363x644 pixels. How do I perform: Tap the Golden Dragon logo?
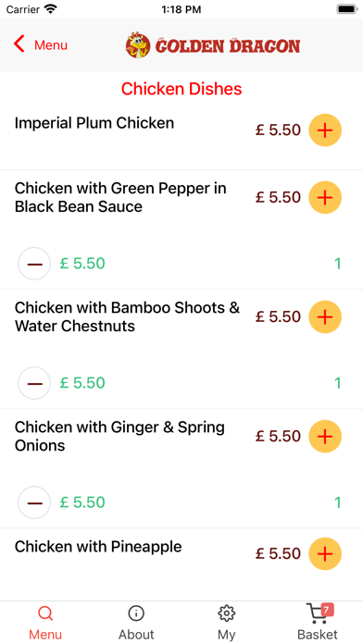(213, 44)
